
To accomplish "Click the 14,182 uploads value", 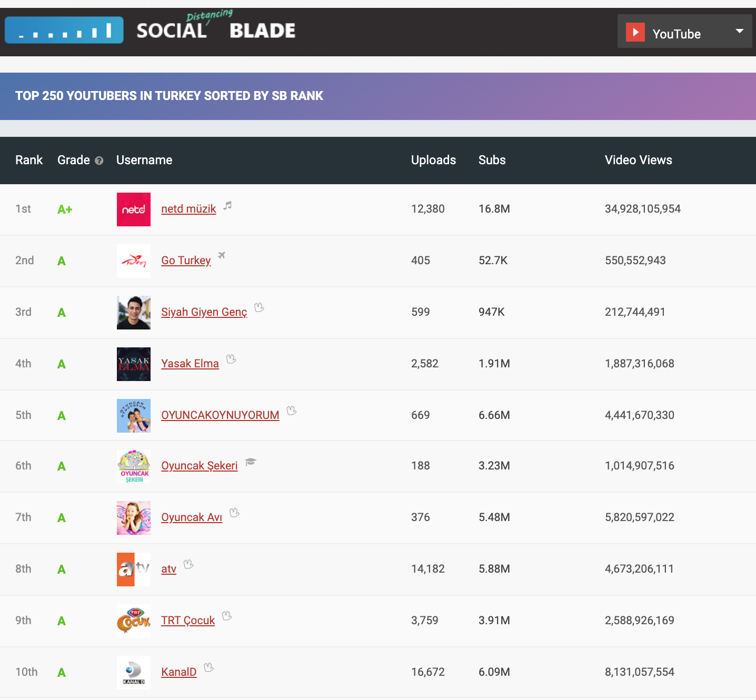I will pyautogui.click(x=427, y=569).
